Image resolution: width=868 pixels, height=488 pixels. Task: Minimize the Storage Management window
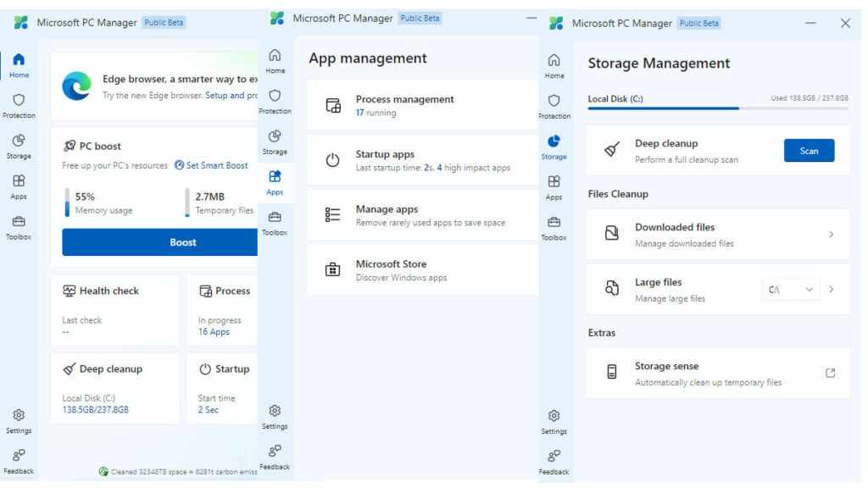[x=810, y=23]
